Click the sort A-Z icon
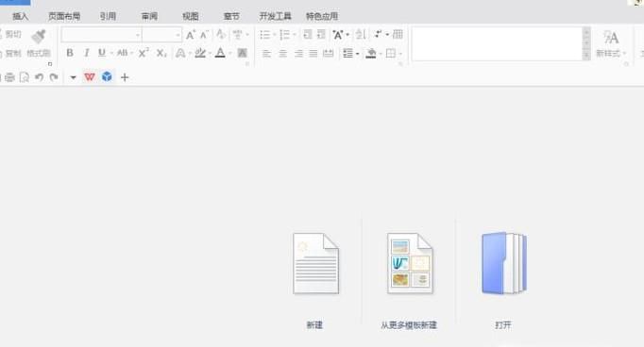This screenshot has height=347, width=644. 361,35
